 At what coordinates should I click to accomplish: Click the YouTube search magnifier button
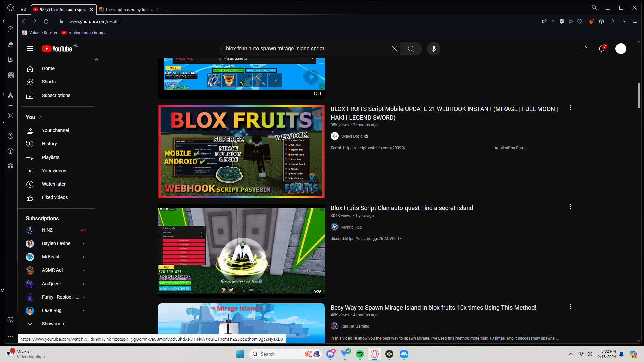[411, 49]
